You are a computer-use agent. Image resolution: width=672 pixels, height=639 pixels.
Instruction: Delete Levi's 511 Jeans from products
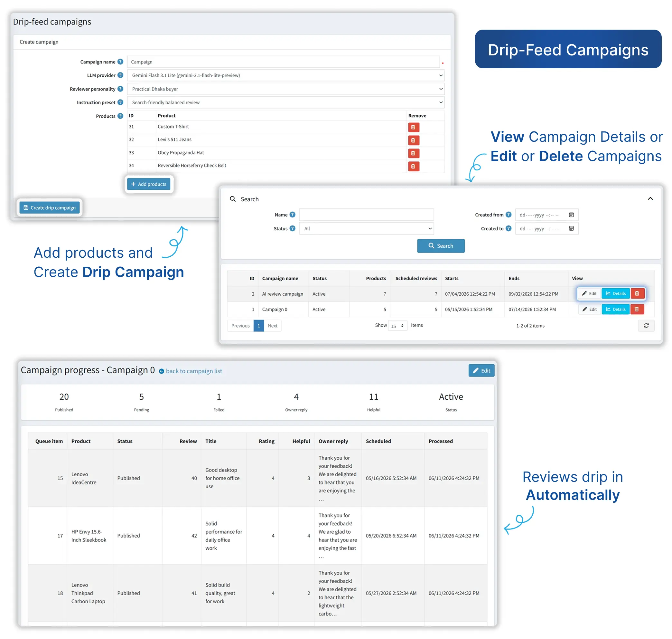(413, 140)
